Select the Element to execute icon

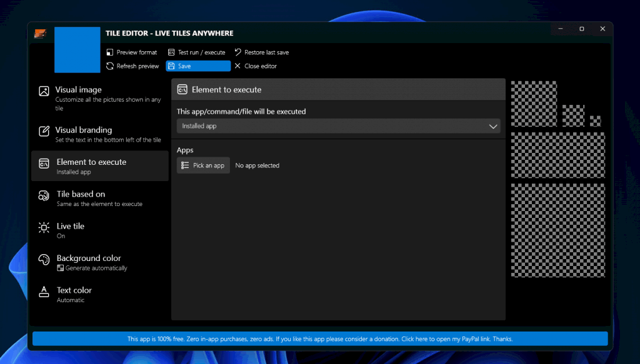coord(44,163)
